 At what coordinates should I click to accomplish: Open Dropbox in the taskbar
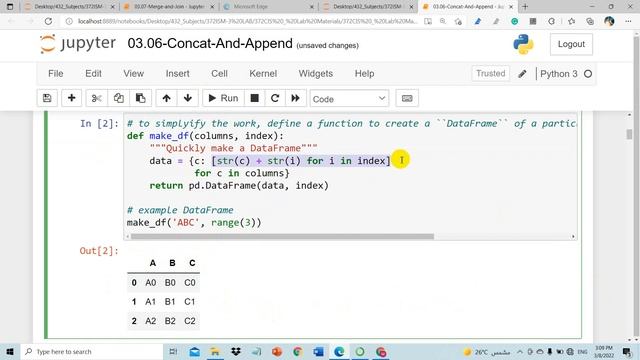tap(236, 351)
